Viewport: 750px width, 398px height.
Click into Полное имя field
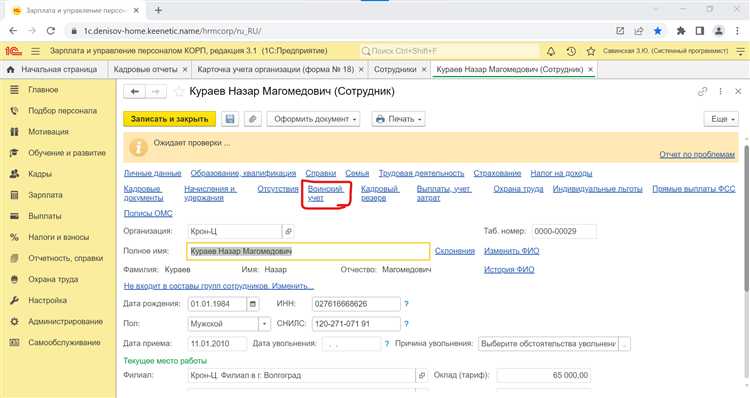(309, 251)
